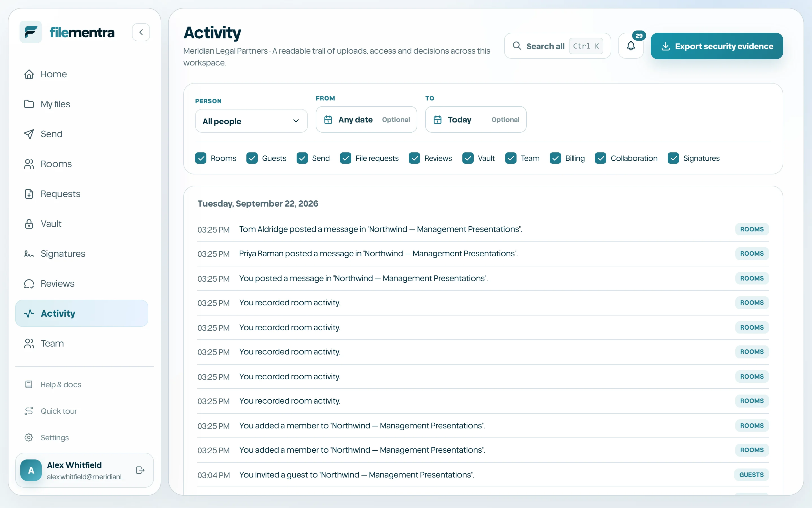Open Tom Aldridge posted a message entry
The width and height of the screenshot is (812, 508).
click(x=483, y=229)
